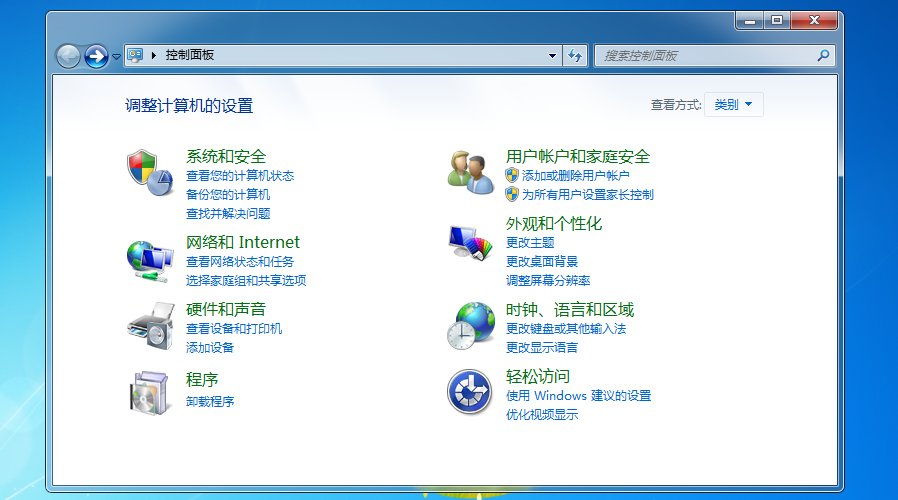Open 网络和 Internet category heading

click(x=242, y=242)
